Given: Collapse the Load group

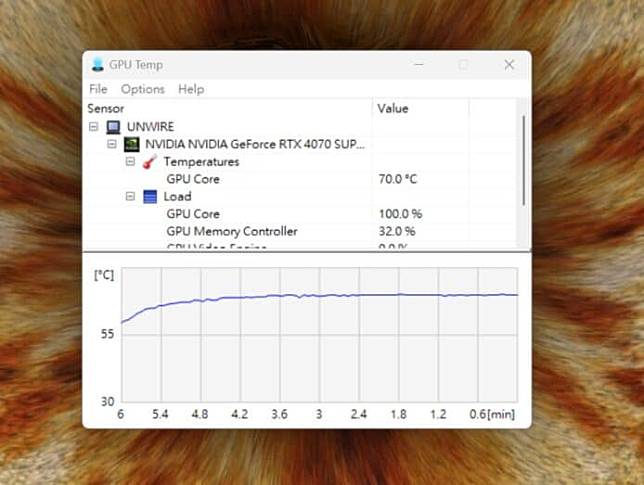Looking at the screenshot, I should coord(130,196).
